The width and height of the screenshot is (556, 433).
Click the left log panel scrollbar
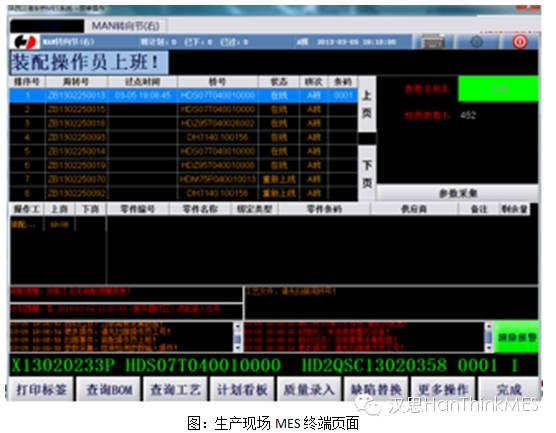point(238,337)
